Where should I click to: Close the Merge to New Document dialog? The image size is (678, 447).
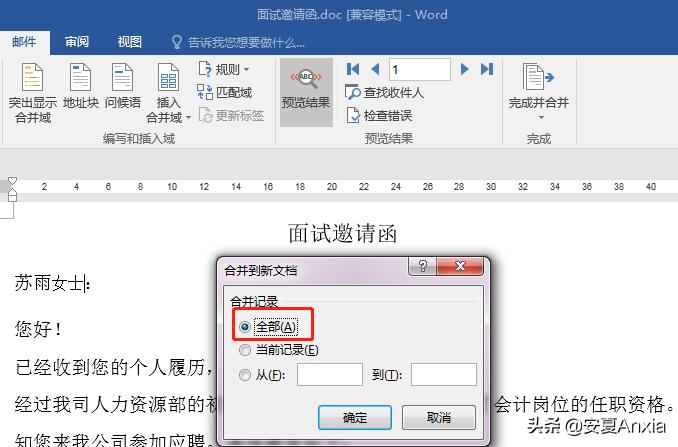point(461,265)
